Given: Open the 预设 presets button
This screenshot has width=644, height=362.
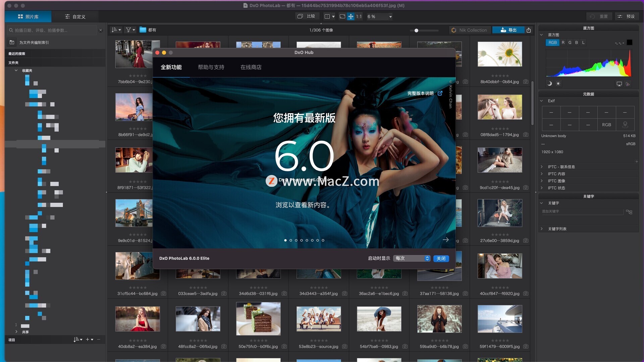Looking at the screenshot, I should [x=626, y=16].
